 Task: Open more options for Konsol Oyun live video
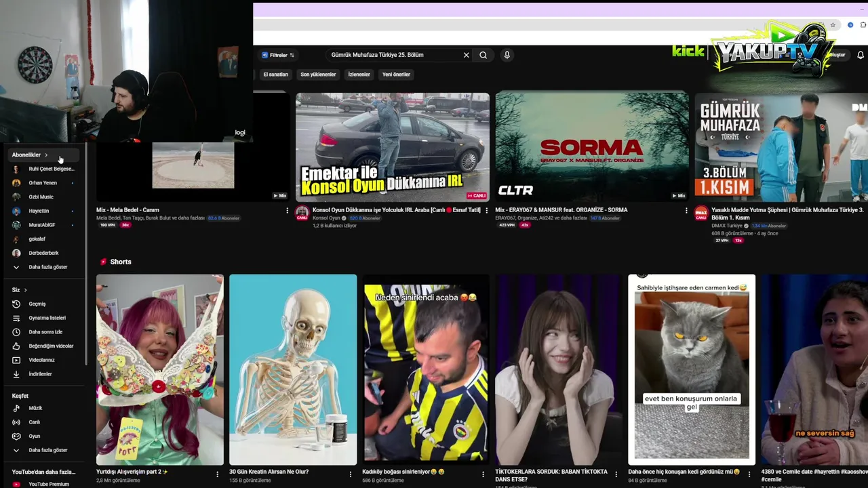[486, 211]
